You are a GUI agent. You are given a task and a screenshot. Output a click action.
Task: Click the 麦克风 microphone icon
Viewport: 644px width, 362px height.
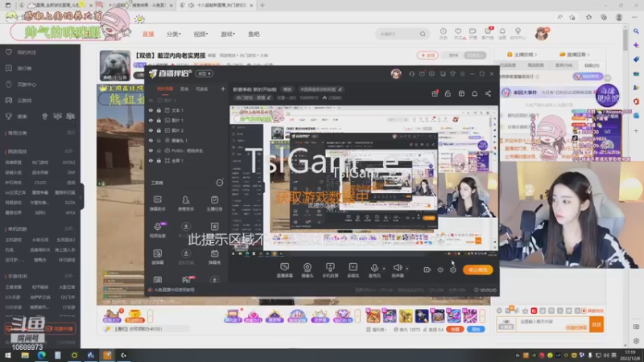[374, 268]
